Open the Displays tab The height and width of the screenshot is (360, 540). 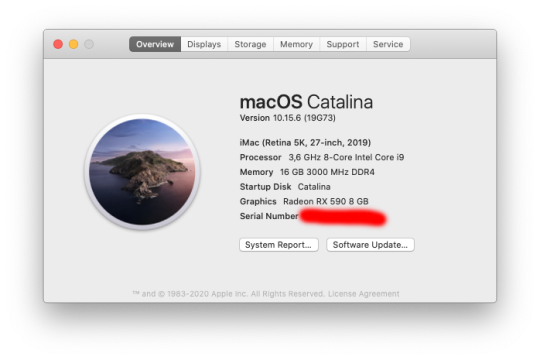(204, 44)
